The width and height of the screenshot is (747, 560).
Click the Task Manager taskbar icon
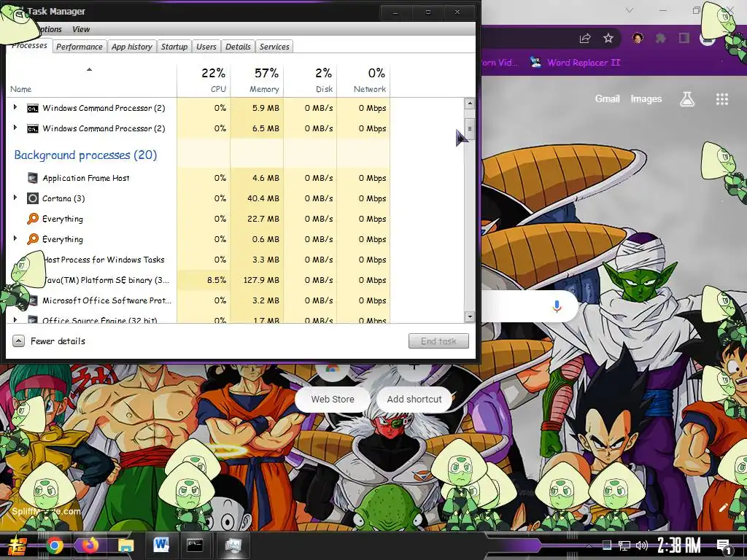tap(233, 545)
